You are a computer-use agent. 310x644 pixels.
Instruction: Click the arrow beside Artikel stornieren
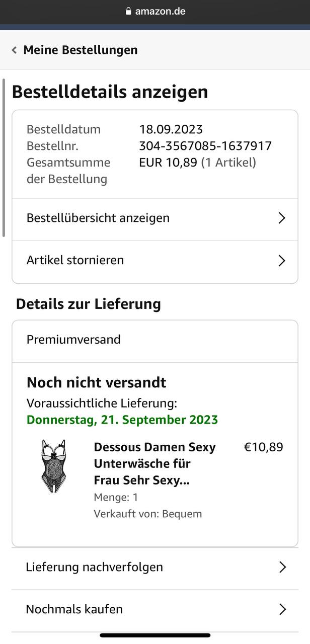(x=282, y=261)
